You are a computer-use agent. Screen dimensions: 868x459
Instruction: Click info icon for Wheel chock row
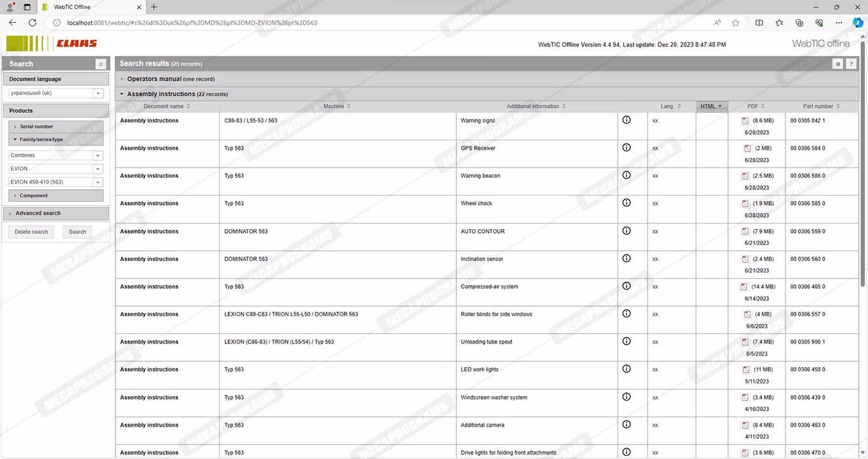pos(626,203)
